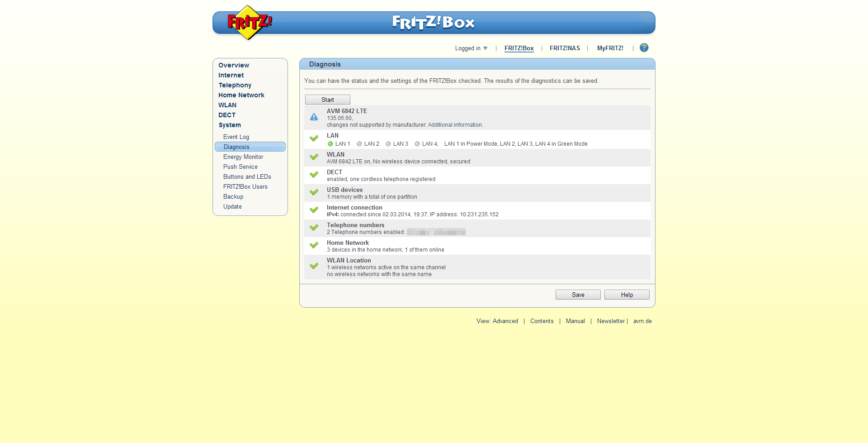Click the green checkmark in the DECT row
This screenshot has width=868, height=443.
click(314, 175)
